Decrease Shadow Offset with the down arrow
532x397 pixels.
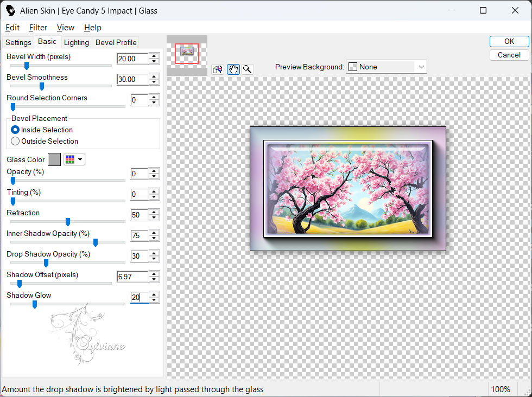click(x=154, y=279)
